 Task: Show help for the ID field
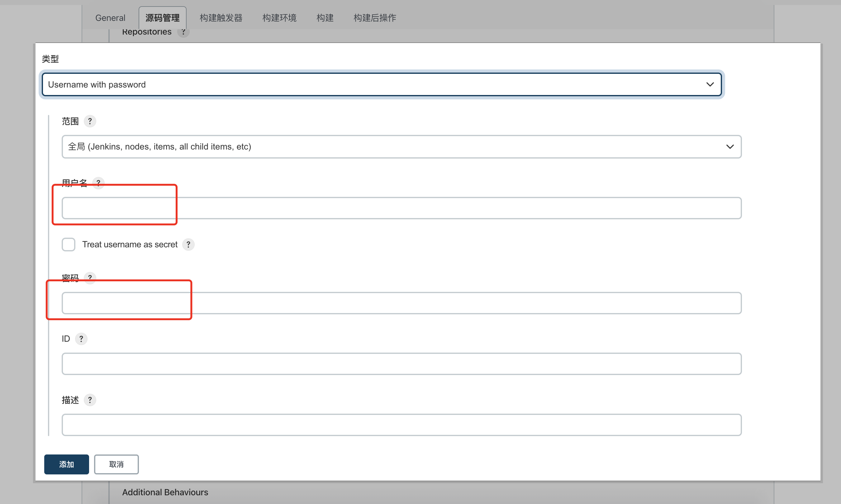coord(81,339)
